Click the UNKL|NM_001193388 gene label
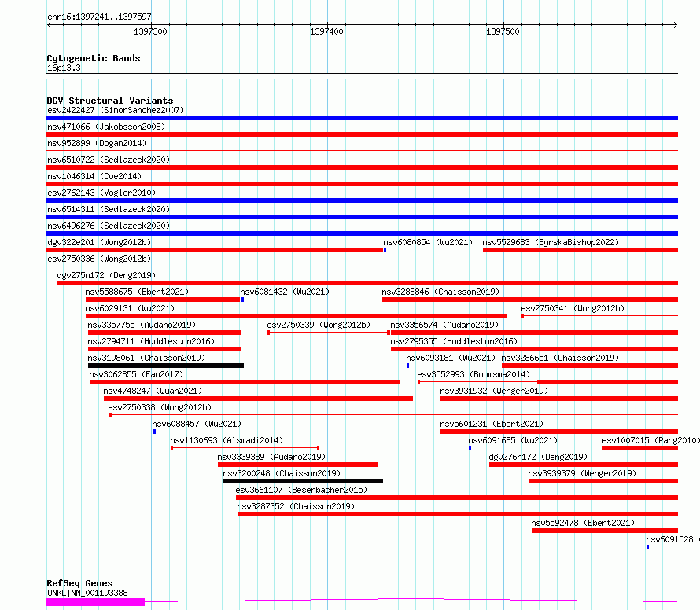Screen dimensions: 700x610 pyautogui.click(x=87, y=593)
